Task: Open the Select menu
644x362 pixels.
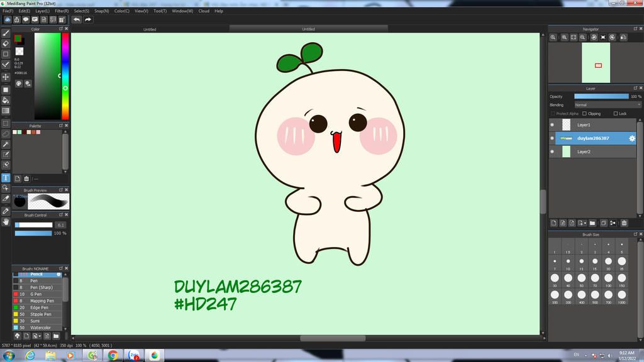Action: pyautogui.click(x=81, y=11)
